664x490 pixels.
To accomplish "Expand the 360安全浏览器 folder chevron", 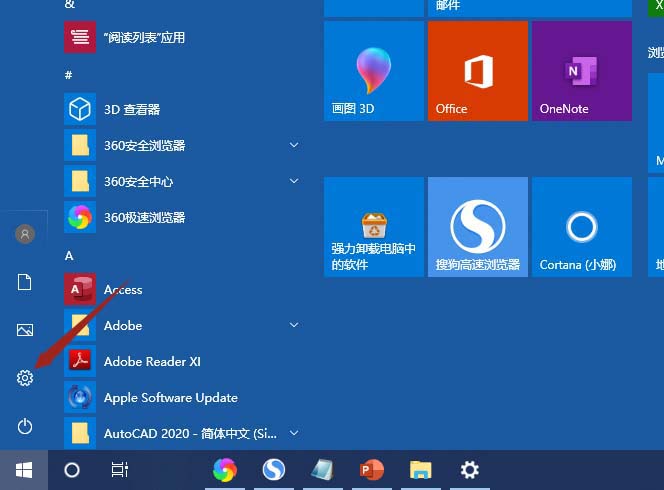I will (294, 145).
